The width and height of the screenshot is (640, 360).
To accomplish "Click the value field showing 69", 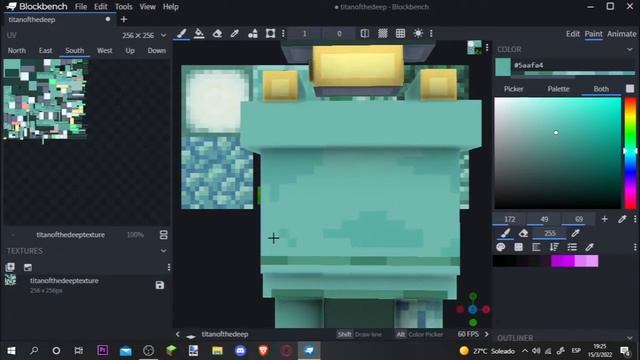I will click(x=579, y=219).
